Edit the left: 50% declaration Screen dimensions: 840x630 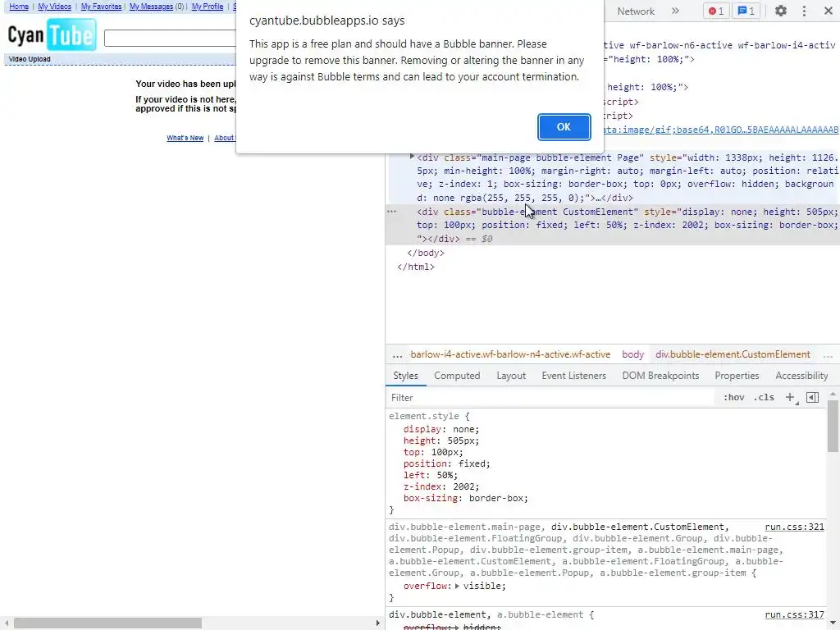(430, 475)
